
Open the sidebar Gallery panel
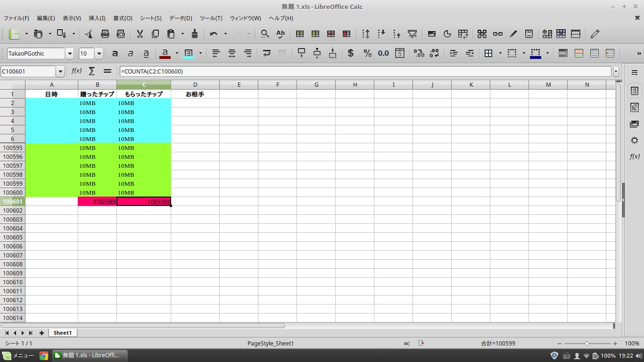(635, 124)
